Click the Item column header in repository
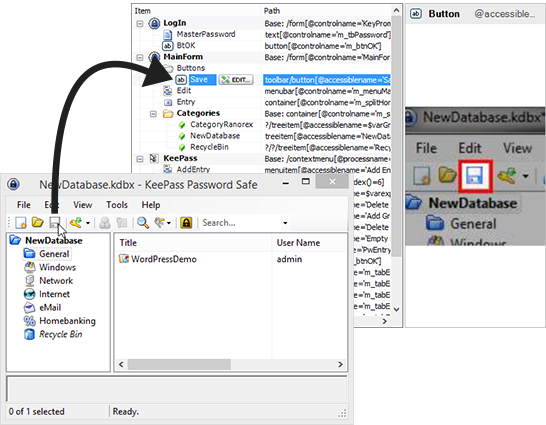The image size is (546, 425). tap(197, 11)
